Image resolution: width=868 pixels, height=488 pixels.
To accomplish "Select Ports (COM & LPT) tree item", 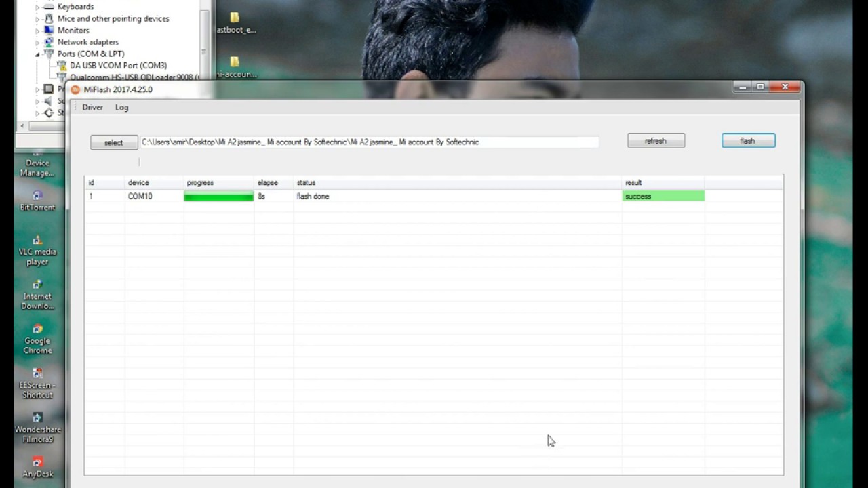I will pos(91,54).
